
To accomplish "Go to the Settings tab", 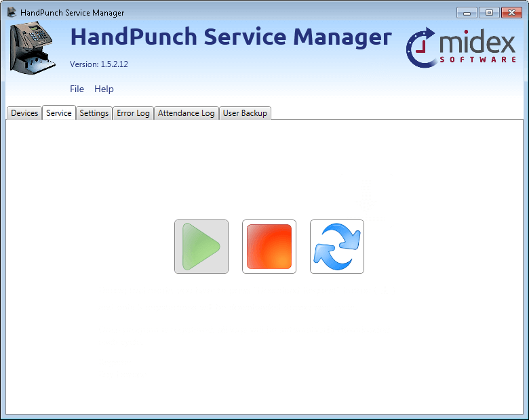I will click(x=94, y=113).
